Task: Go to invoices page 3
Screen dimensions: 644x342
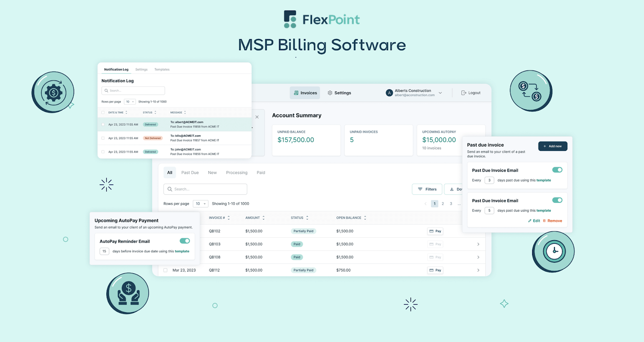Action: click(x=451, y=204)
